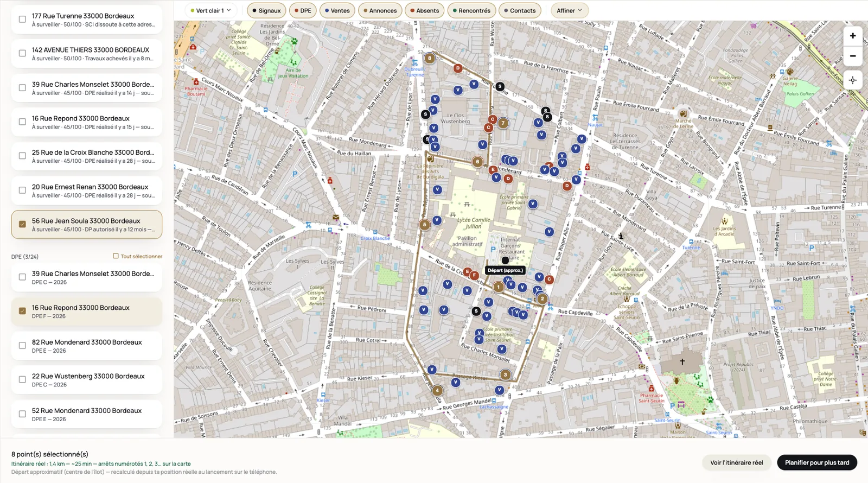Viewport: 868px width, 483px height.
Task: Check the 82 Rue Mondenard checkbox
Action: [x=22, y=345]
